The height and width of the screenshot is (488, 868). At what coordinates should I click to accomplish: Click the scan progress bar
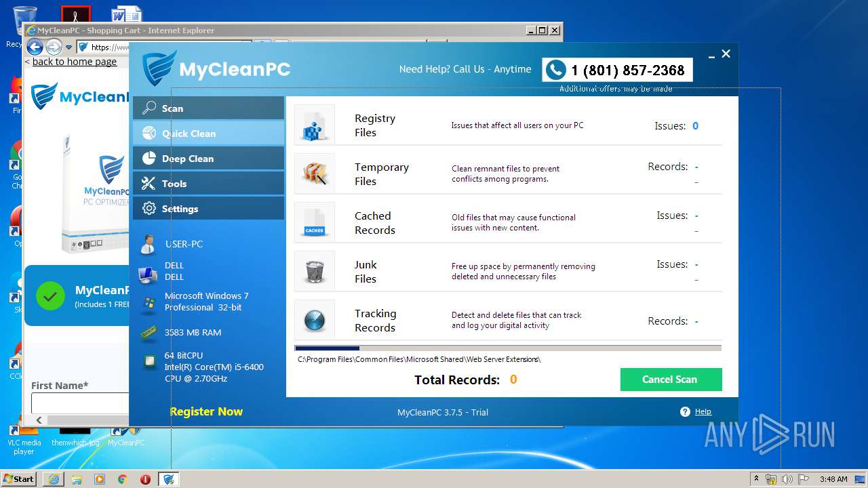click(x=508, y=348)
